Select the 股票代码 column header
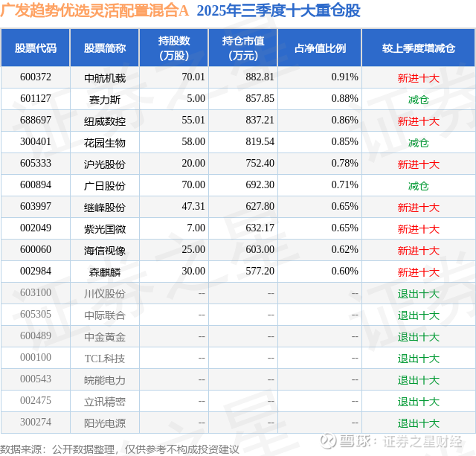This screenshot has height=456, width=476. (36, 48)
